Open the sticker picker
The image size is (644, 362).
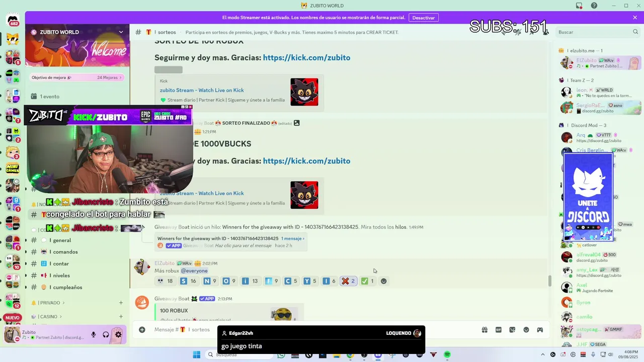[x=512, y=330]
